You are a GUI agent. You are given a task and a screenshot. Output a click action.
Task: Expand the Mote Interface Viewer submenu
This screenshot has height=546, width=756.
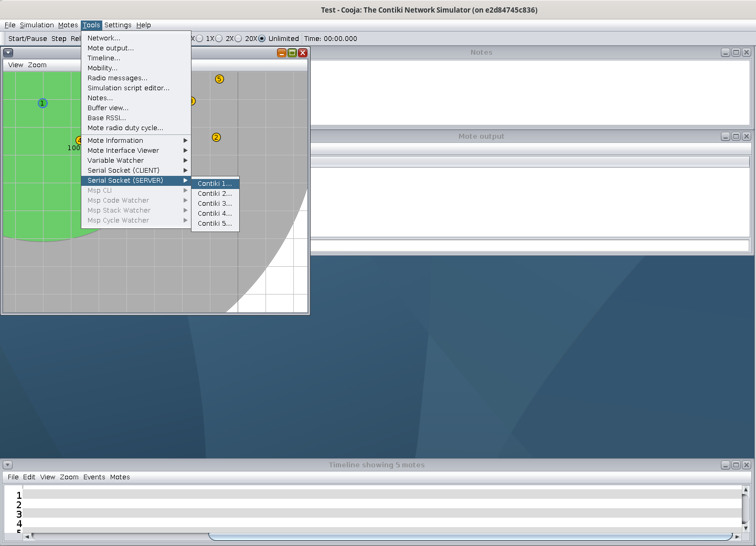(136, 151)
